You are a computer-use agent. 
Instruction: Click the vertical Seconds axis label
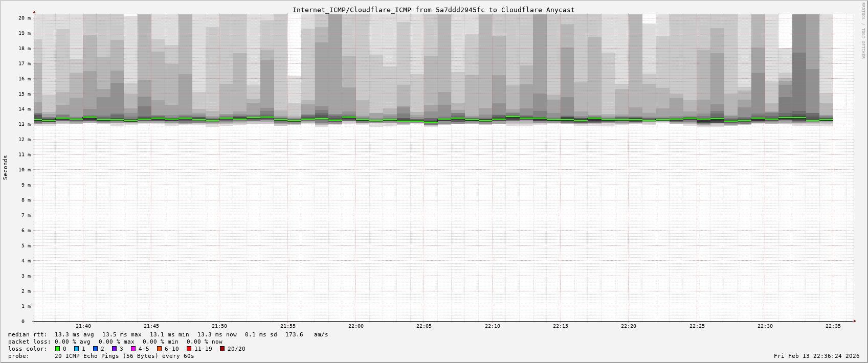6,168
